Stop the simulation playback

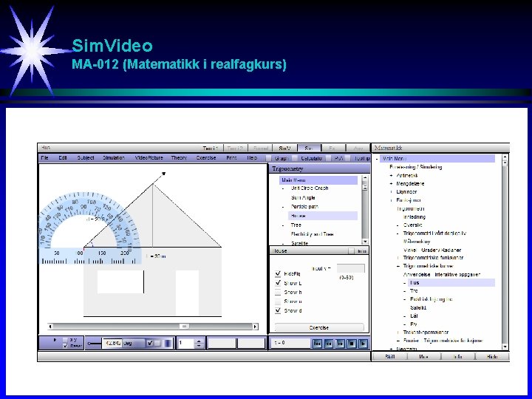pyautogui.click(x=352, y=344)
